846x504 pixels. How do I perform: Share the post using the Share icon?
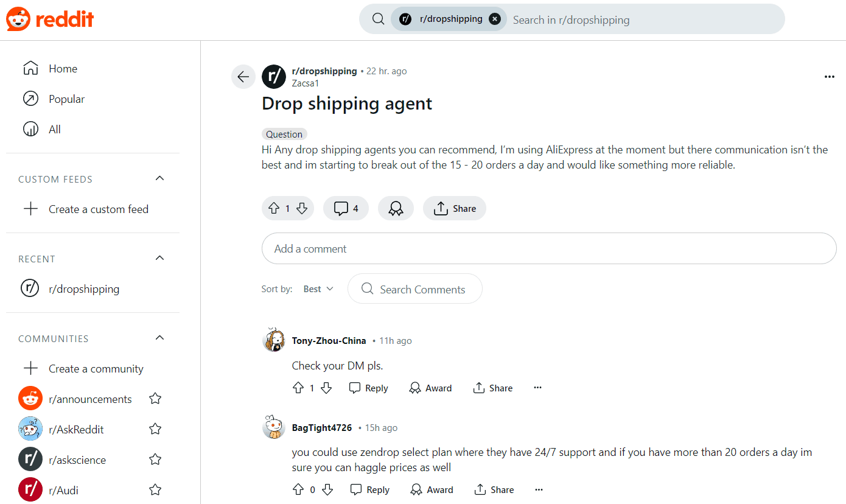coord(454,208)
